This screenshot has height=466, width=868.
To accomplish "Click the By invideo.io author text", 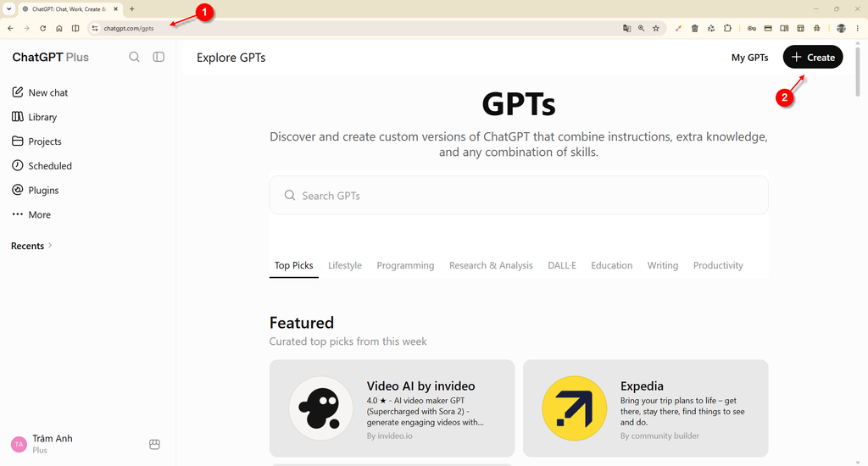I will click(389, 436).
